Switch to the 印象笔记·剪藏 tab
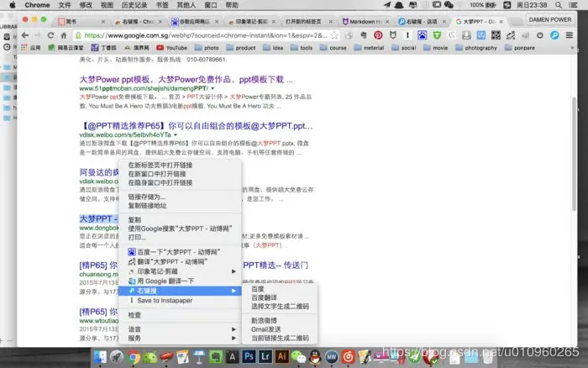The image size is (588, 368). (x=252, y=22)
